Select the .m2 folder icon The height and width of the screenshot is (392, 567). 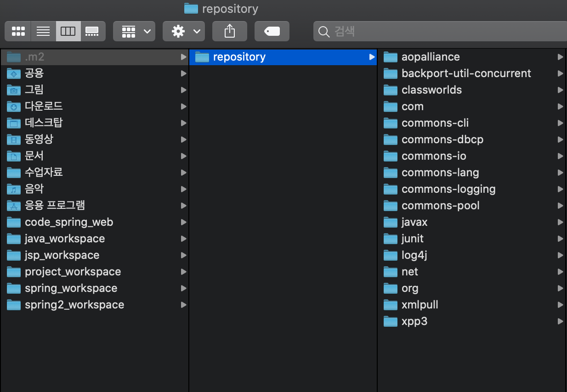tap(14, 57)
